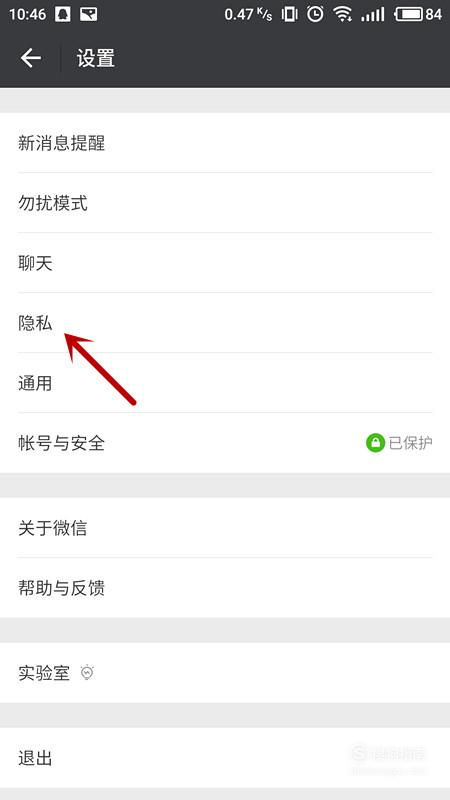
Task: Open 帮助与反馈 page
Action: (x=225, y=588)
